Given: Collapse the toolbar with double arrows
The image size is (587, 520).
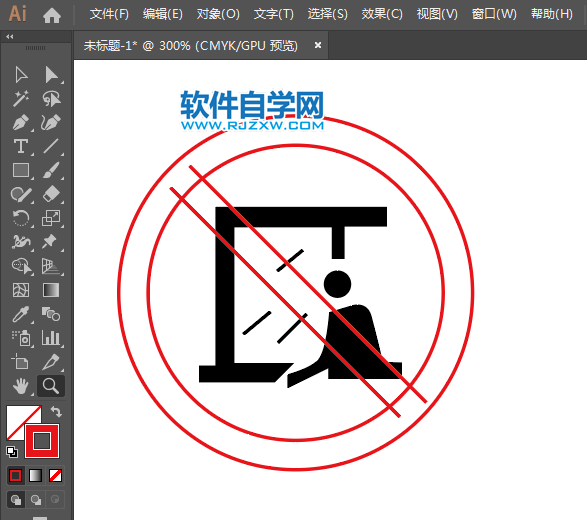Looking at the screenshot, I should [10, 36].
